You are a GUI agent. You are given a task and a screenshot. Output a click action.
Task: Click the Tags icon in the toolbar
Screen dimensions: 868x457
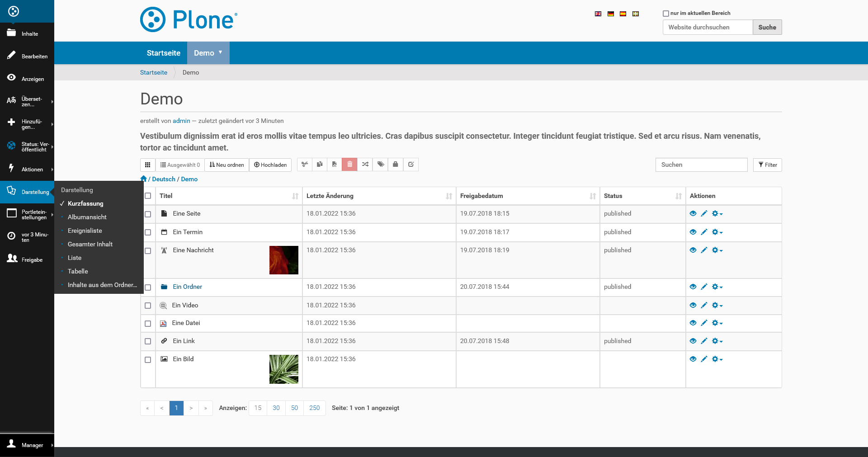tap(380, 165)
